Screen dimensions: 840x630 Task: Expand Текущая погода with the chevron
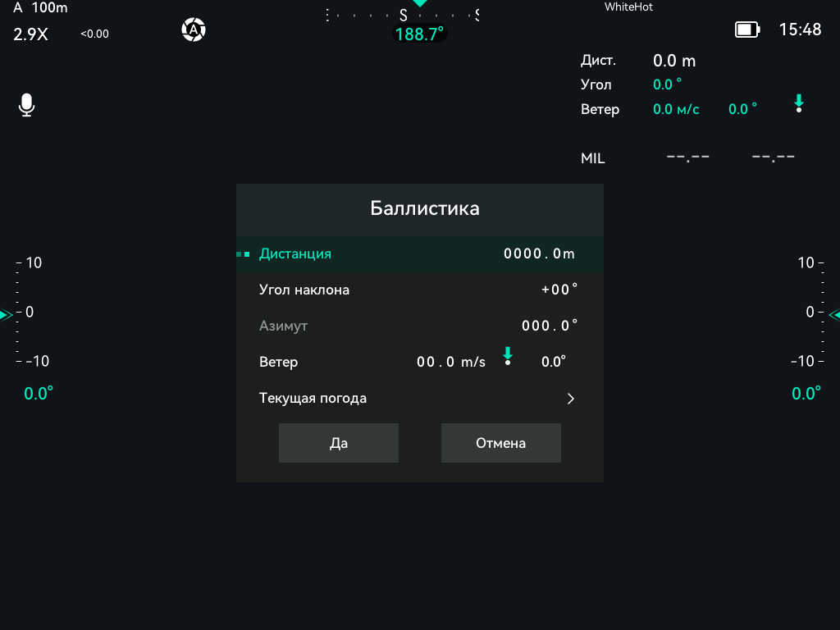coord(571,399)
